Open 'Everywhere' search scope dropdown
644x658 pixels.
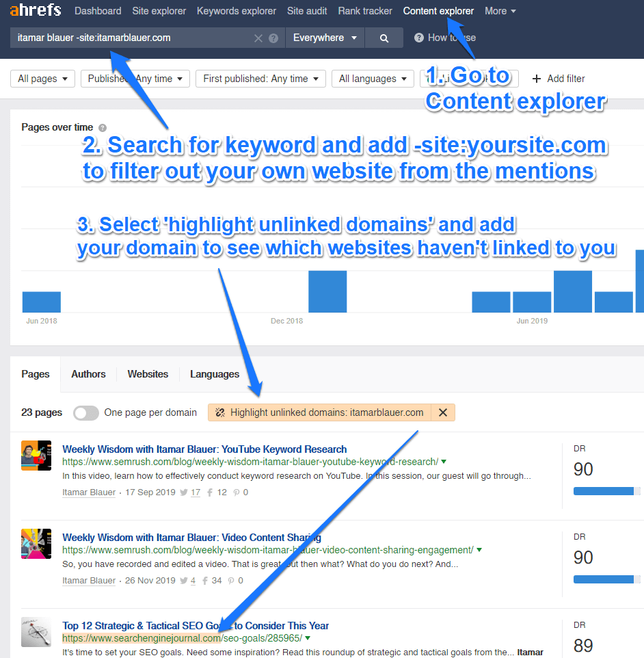pos(325,38)
